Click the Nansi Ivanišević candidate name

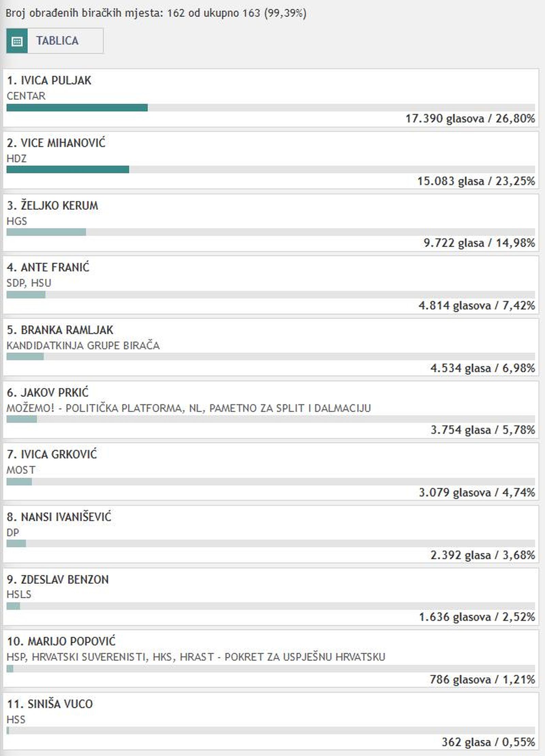[x=59, y=517]
